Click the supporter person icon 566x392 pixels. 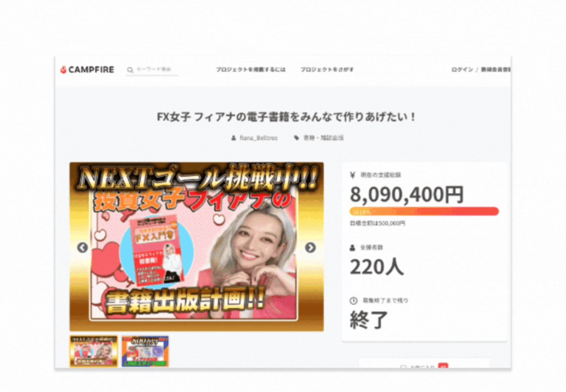(353, 248)
